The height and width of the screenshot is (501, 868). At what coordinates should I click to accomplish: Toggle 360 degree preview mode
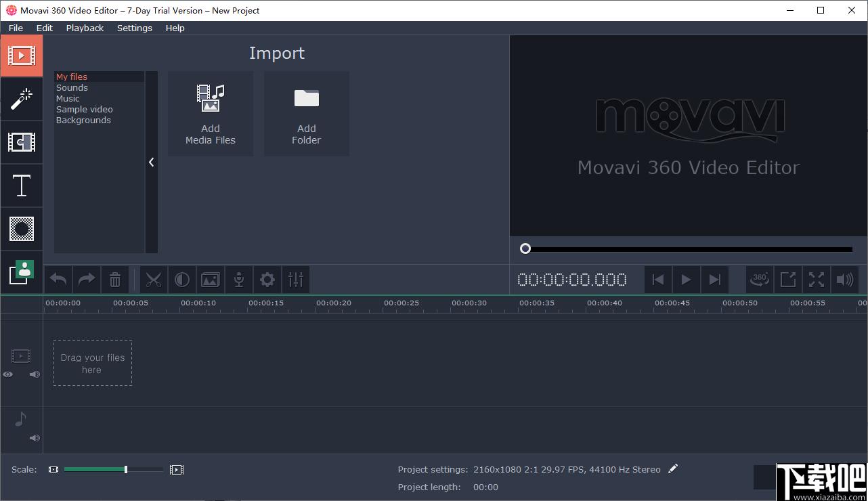pyautogui.click(x=760, y=280)
